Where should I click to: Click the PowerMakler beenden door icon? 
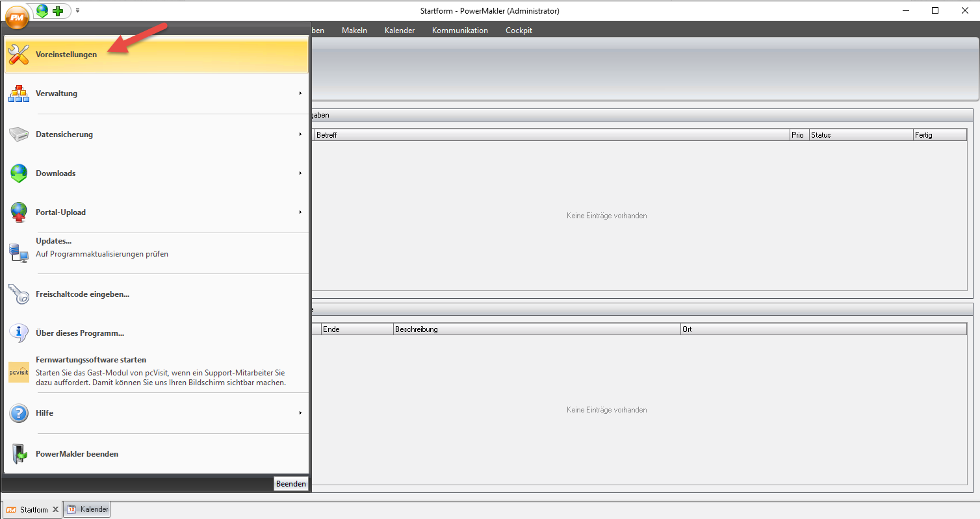(19, 454)
